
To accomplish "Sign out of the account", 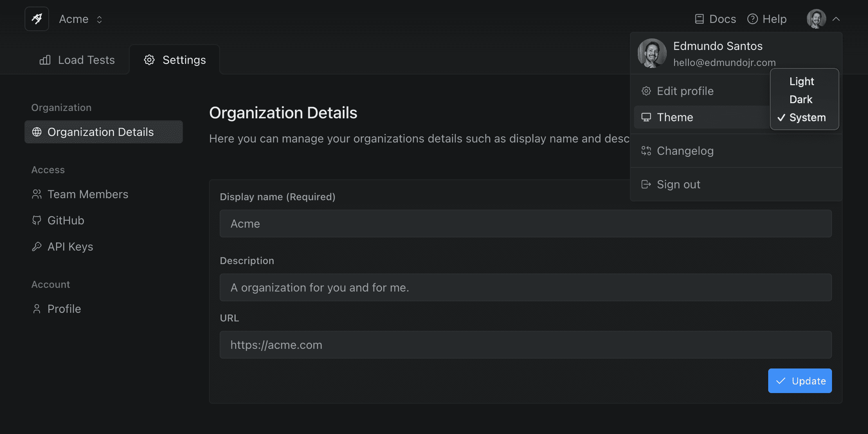I will (x=678, y=184).
